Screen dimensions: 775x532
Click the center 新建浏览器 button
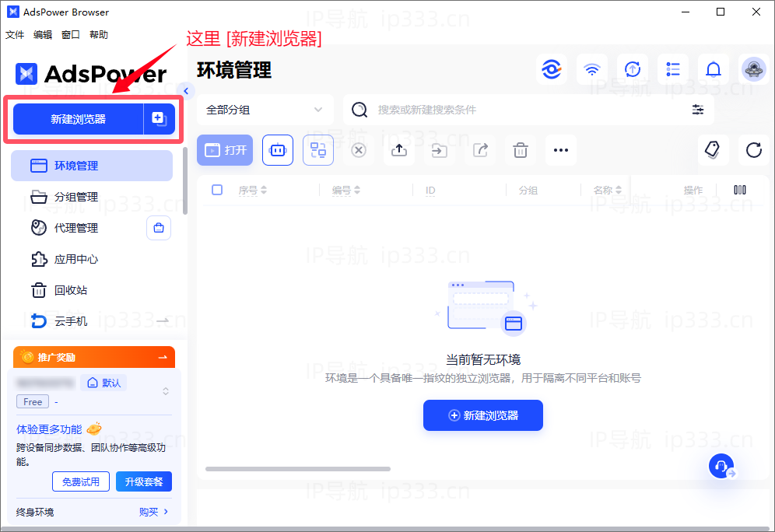(x=483, y=415)
